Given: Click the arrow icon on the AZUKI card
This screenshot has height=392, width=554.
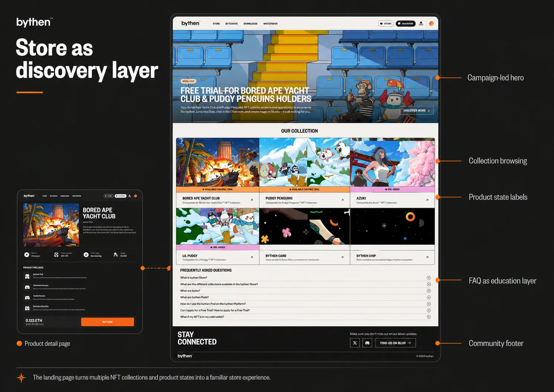Looking at the screenshot, I should point(427,200).
